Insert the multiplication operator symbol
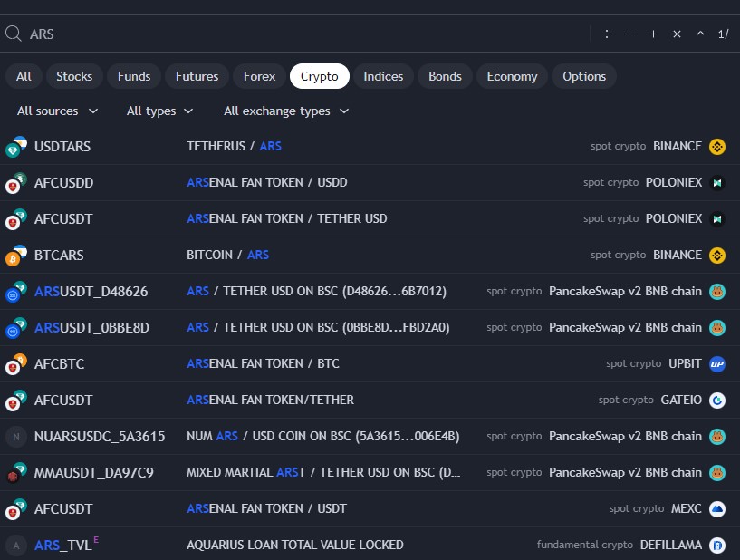Image resolution: width=740 pixels, height=560 pixels. coord(677,34)
